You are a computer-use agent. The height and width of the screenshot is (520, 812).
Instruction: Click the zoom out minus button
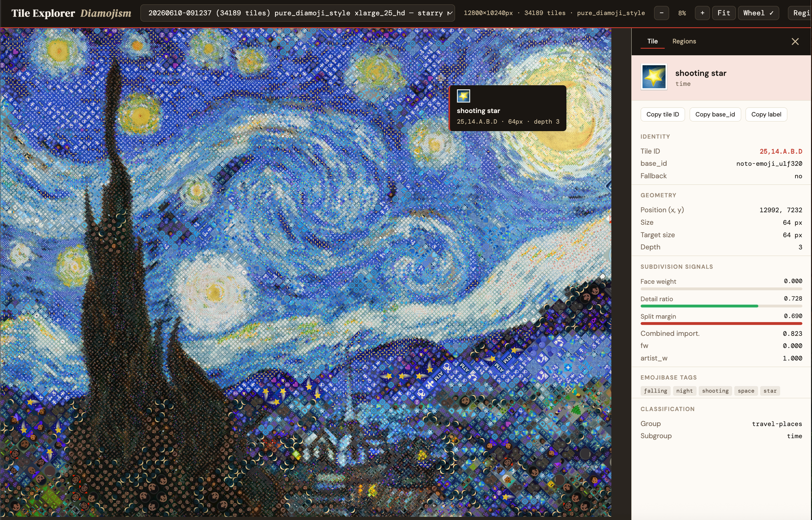[661, 13]
